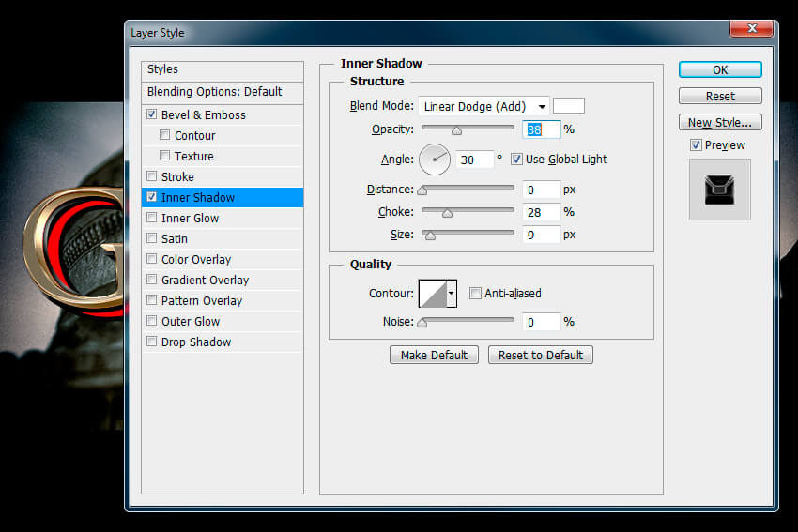Click the OK button
This screenshot has height=532, width=798.
point(720,69)
